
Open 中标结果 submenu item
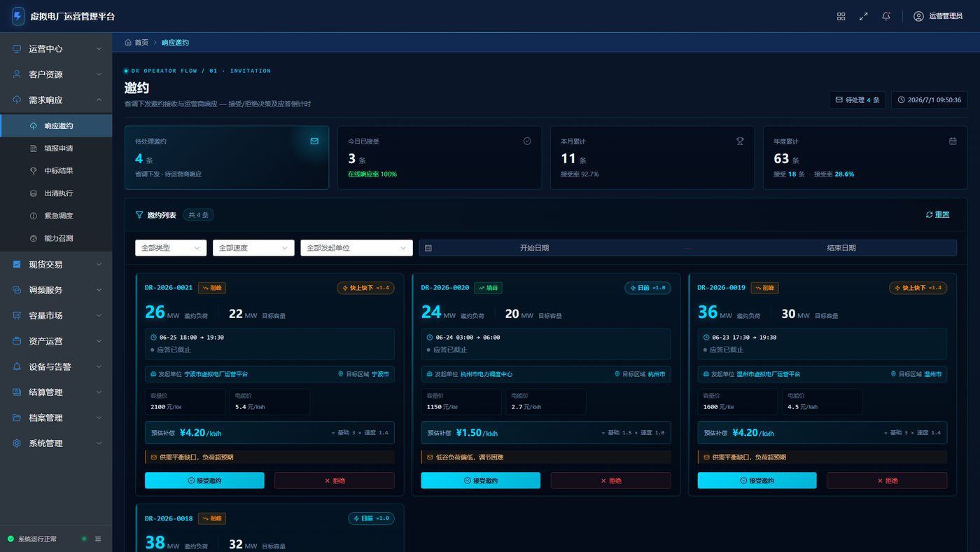[x=56, y=171]
